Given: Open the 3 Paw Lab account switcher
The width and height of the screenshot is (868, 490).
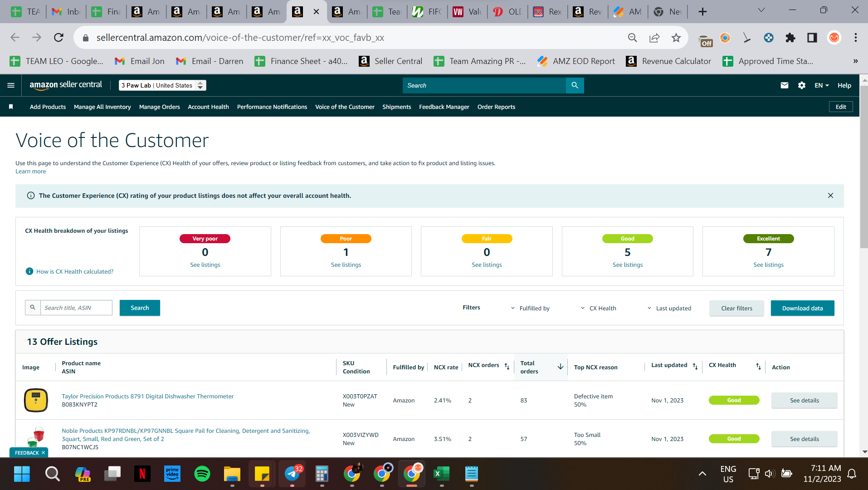Looking at the screenshot, I should [162, 85].
